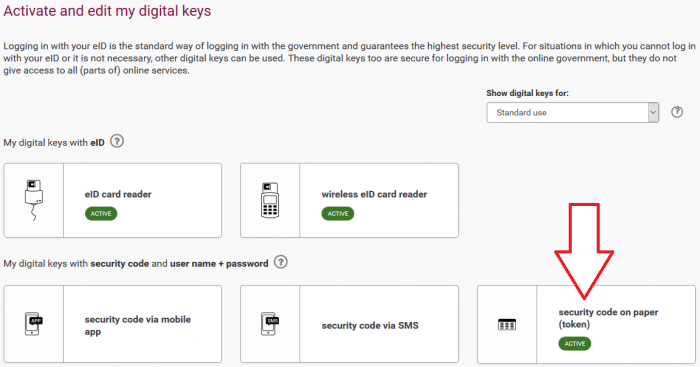Select wireless eID card reader label

coord(374,194)
